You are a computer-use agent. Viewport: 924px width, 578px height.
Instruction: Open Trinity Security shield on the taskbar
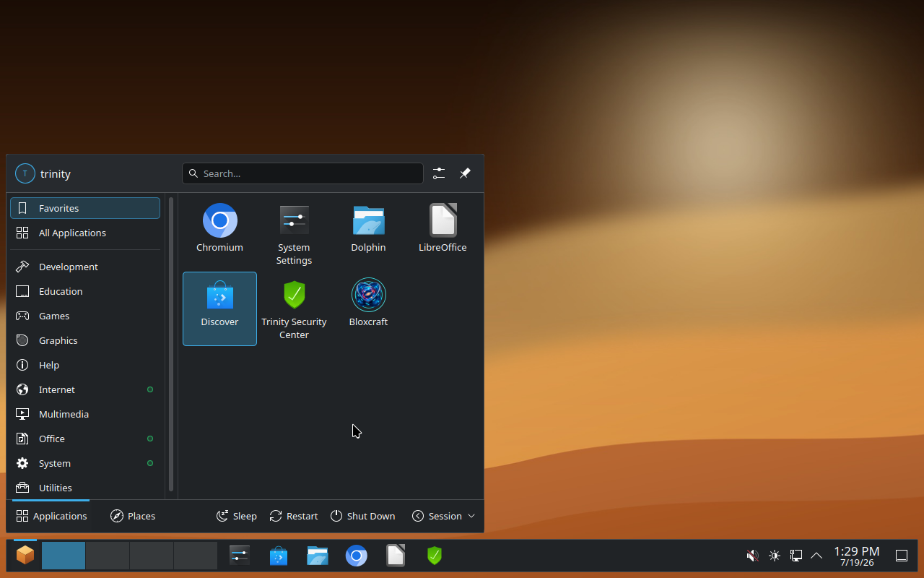point(434,555)
